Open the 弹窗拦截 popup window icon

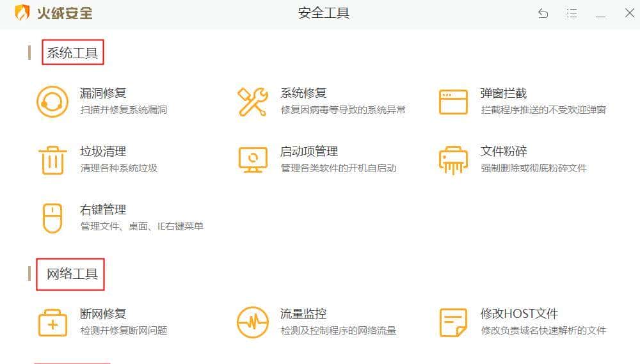click(x=453, y=102)
